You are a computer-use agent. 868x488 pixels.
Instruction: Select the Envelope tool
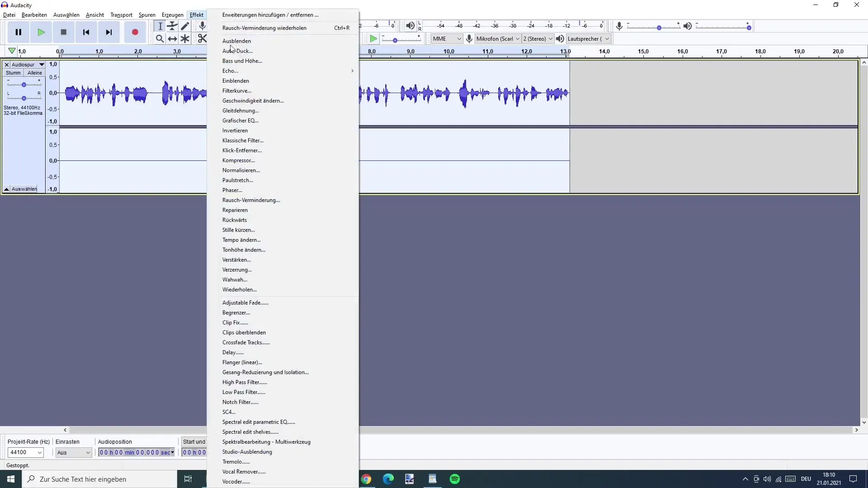pos(172,26)
